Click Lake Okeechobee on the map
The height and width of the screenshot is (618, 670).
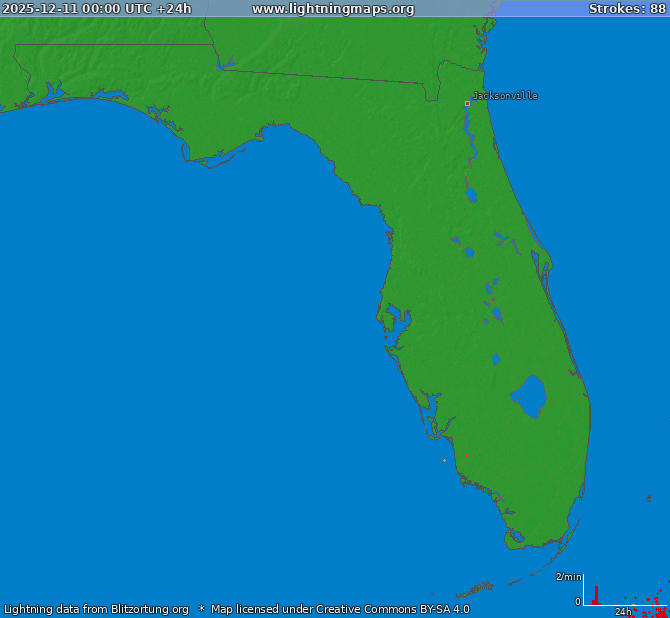point(530,396)
